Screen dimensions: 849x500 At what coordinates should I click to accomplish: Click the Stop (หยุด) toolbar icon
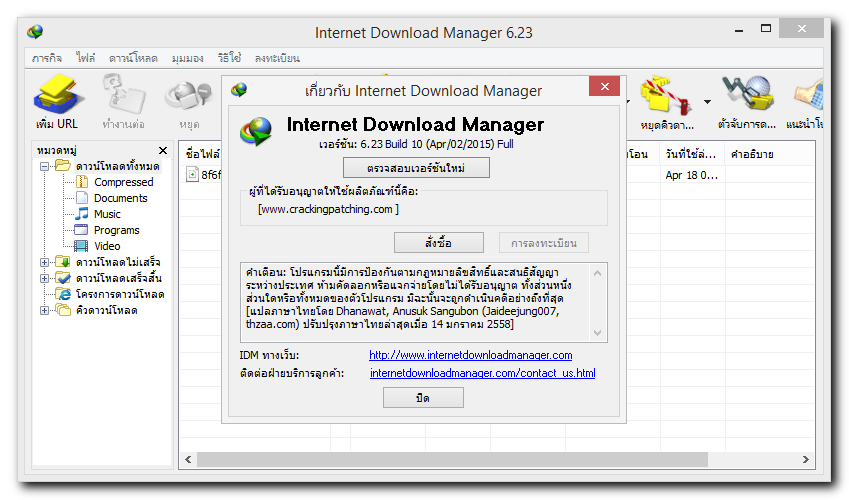(189, 95)
